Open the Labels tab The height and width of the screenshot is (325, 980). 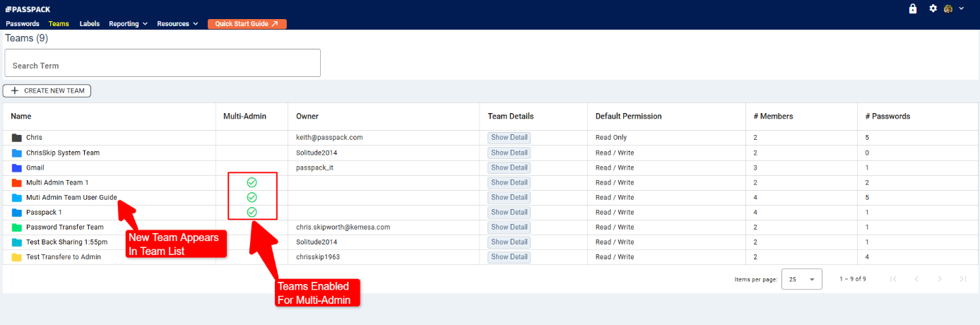[x=90, y=23]
